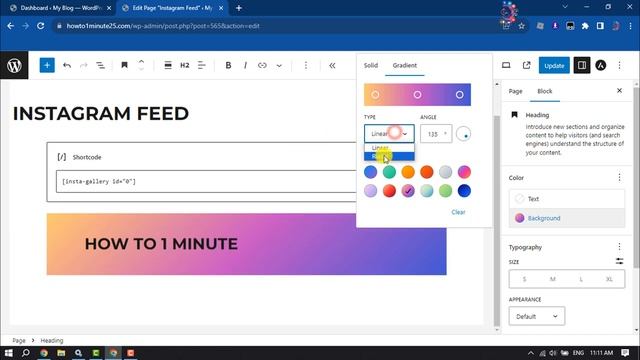Open the WordPress logo menu

click(x=14, y=65)
